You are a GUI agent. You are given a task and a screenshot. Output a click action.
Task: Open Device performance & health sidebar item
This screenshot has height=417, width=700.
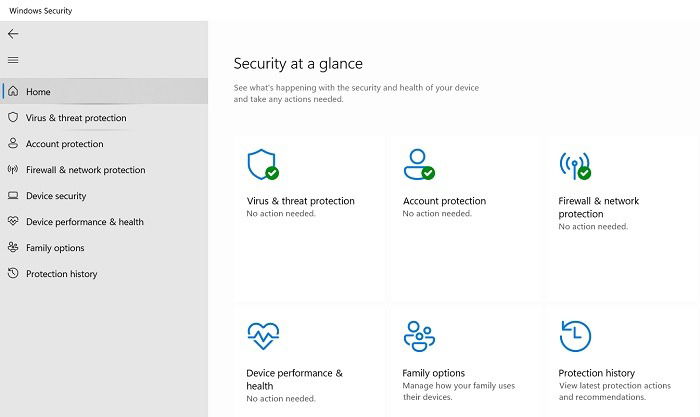point(104,221)
